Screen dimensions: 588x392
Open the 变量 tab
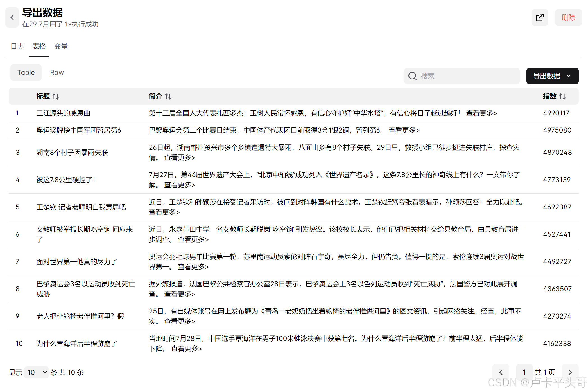[x=61, y=46]
